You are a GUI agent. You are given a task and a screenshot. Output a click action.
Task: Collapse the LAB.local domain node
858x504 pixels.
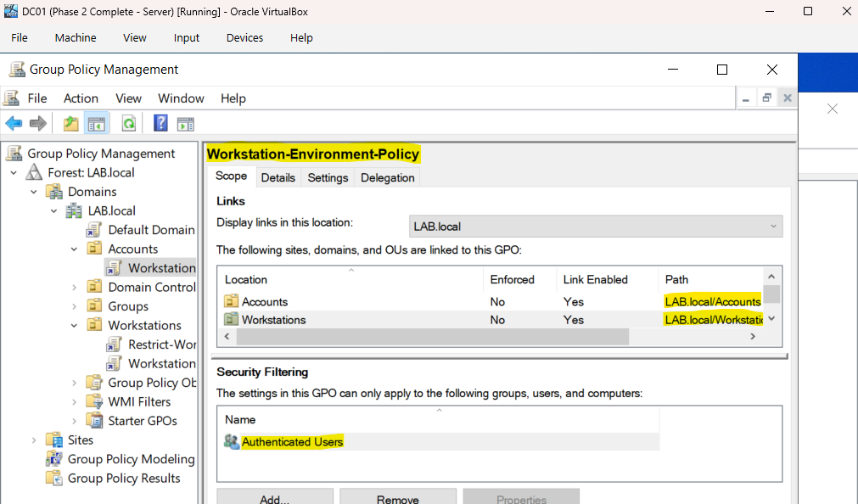pos(53,211)
